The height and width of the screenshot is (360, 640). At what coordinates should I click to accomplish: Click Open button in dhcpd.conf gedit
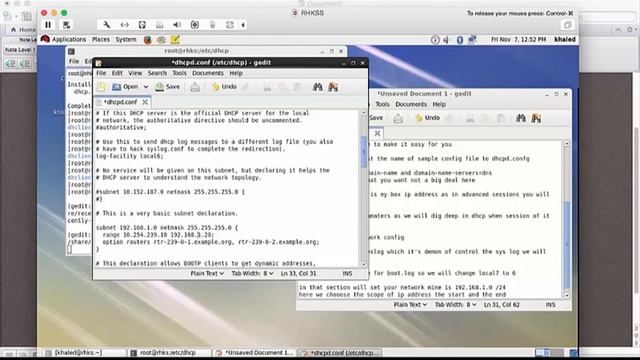125,87
